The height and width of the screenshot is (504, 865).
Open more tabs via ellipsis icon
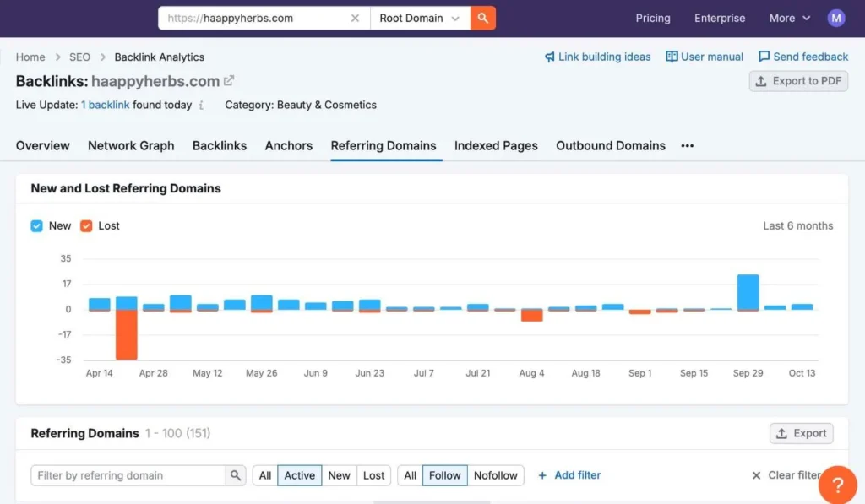687,146
